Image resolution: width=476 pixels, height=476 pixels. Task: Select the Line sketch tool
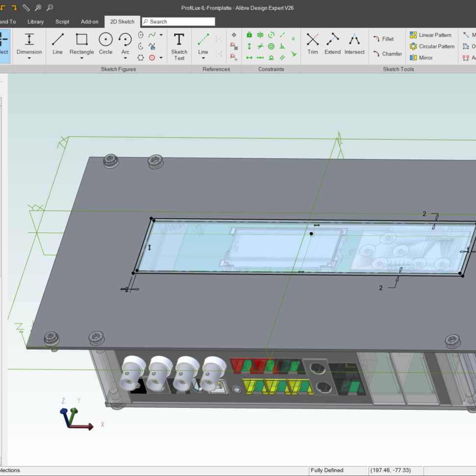click(57, 43)
